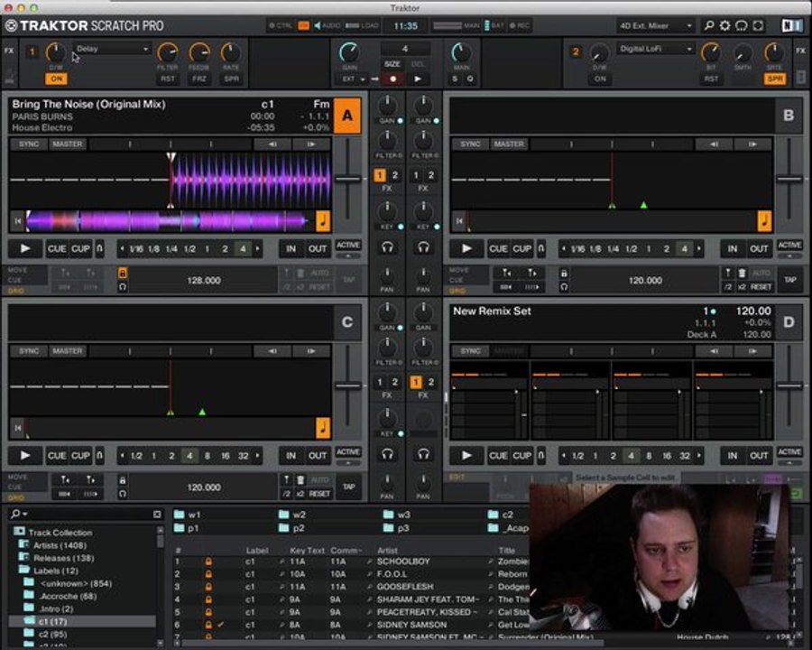Click FX1 dry/wet D/W knob
The height and width of the screenshot is (650, 812).
pyautogui.click(x=56, y=53)
